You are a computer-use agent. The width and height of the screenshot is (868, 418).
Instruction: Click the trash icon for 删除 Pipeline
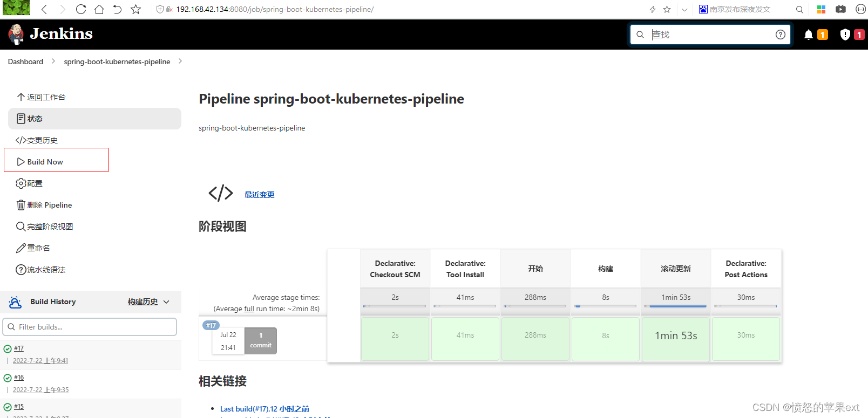pos(21,205)
